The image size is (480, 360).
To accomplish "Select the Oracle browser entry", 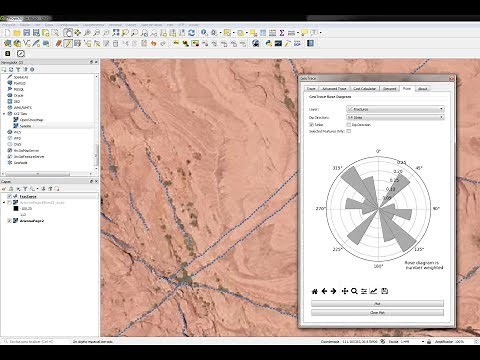I will (x=18, y=95).
